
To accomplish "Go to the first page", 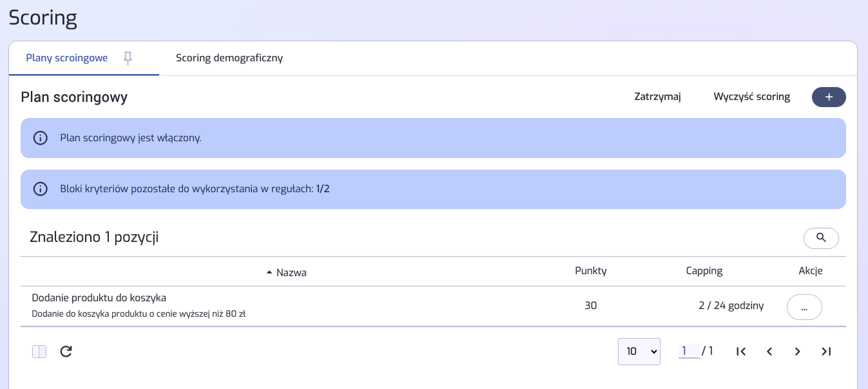I will coord(741,352).
